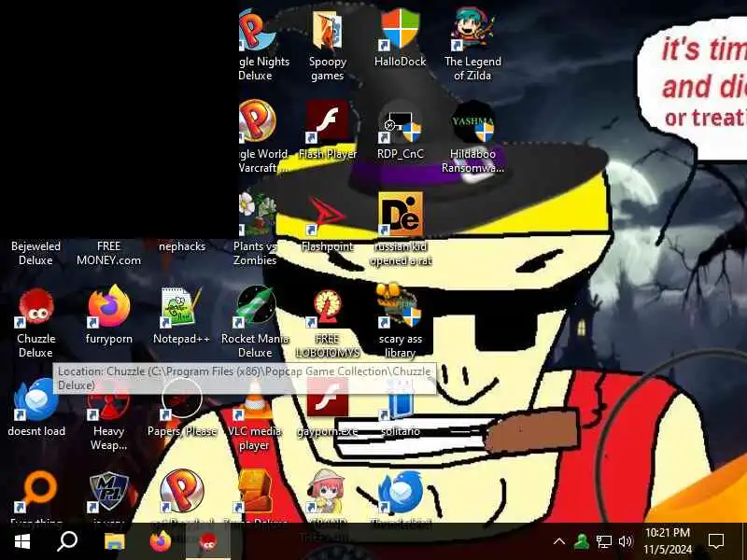
Task: Launch Firefox from the taskbar
Action: [161, 541]
